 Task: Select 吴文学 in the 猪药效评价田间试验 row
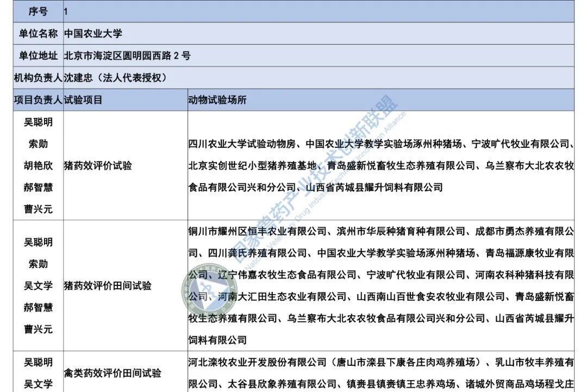click(x=38, y=285)
